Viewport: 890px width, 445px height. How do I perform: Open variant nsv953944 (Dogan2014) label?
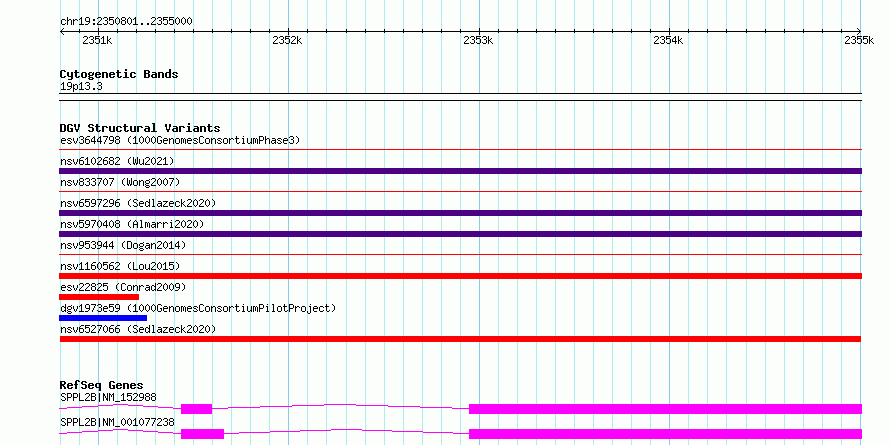(123, 245)
